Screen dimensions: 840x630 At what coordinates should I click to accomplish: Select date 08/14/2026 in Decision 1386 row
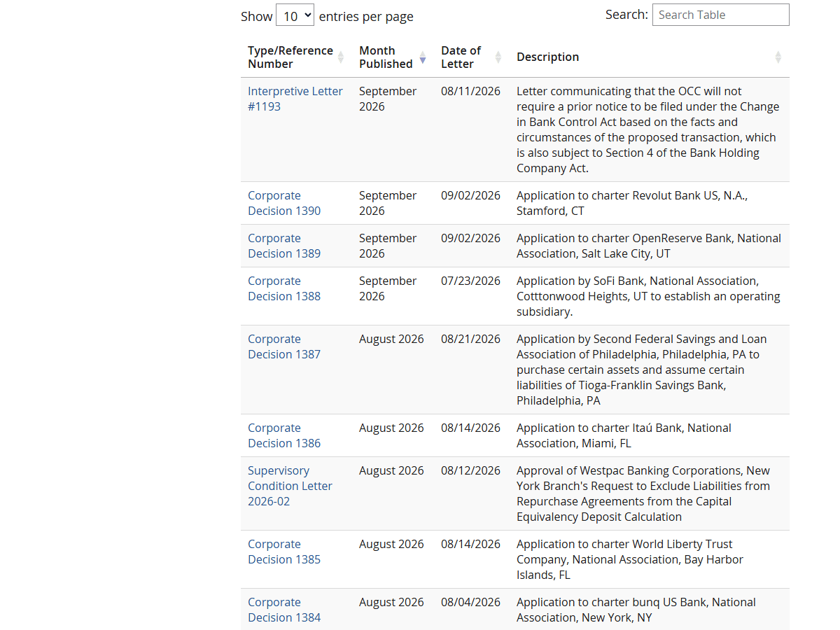point(470,428)
